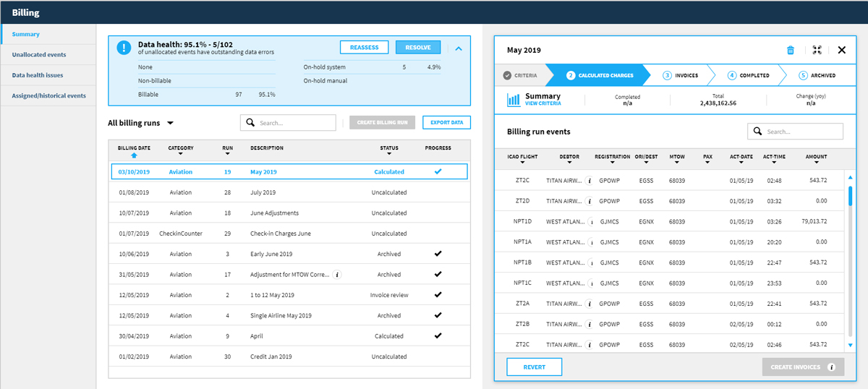Click info icon for ZT2B row debtor
This screenshot has height=389, width=868.
pos(589,324)
